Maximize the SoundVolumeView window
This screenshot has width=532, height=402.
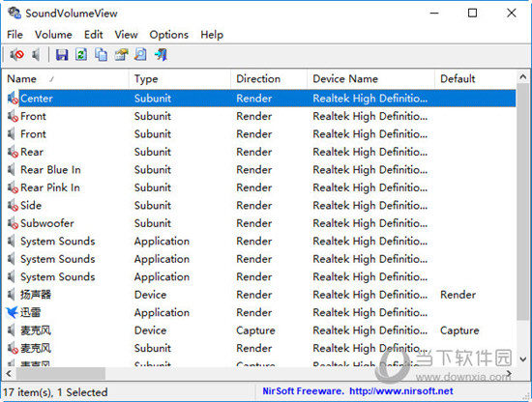coord(472,14)
